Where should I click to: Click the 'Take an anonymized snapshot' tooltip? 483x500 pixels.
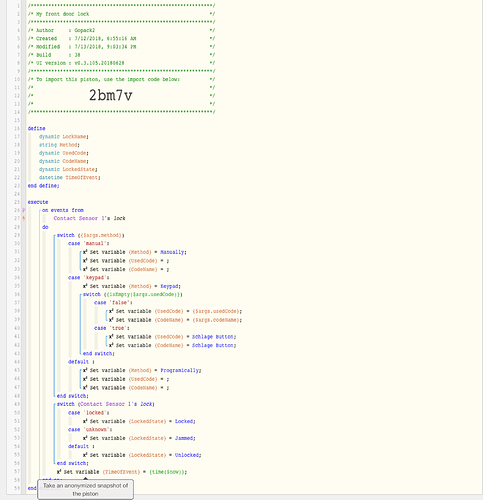(x=85, y=490)
